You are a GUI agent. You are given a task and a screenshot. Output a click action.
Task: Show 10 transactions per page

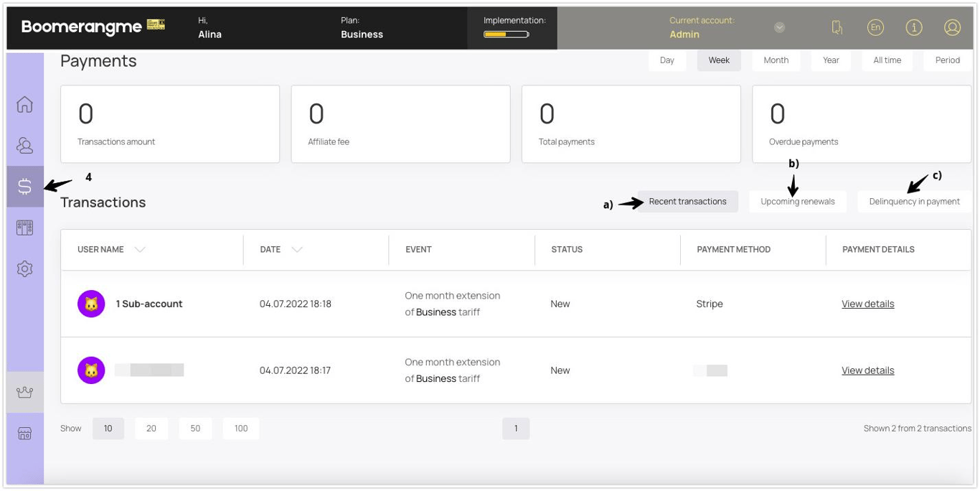tap(108, 429)
